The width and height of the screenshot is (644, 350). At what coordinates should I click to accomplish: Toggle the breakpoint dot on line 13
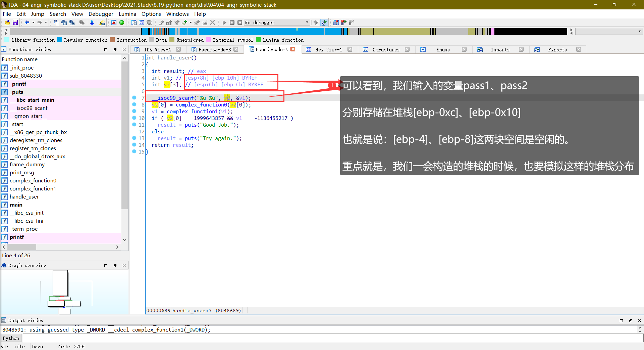tap(134, 138)
